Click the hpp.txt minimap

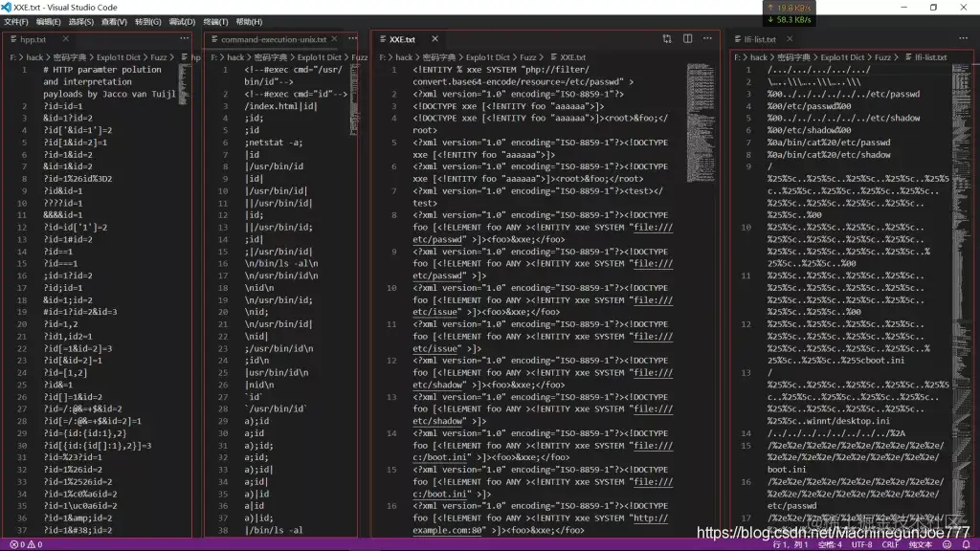point(184,84)
